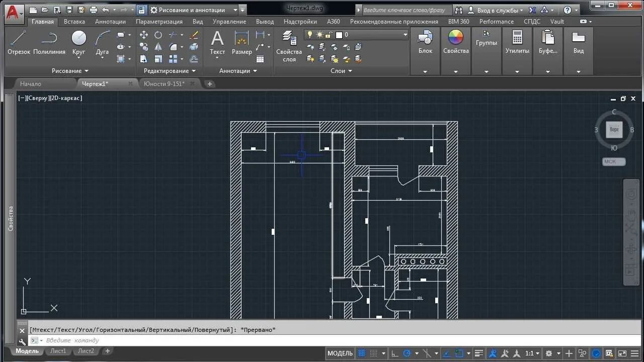Switch to the Аннотации ribbon tab
This screenshot has width=644, height=362.
point(110,22)
